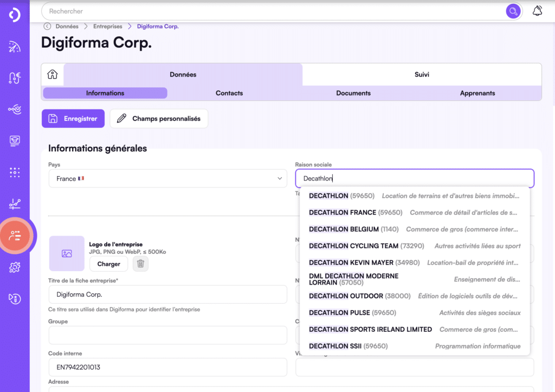555x392 pixels.
Task: Click the empty Groupe field
Action: coord(168,335)
